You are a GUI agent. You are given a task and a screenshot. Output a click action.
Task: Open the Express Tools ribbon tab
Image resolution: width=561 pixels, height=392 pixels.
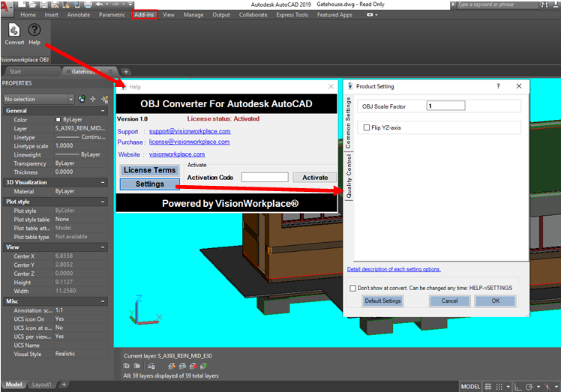pyautogui.click(x=292, y=15)
